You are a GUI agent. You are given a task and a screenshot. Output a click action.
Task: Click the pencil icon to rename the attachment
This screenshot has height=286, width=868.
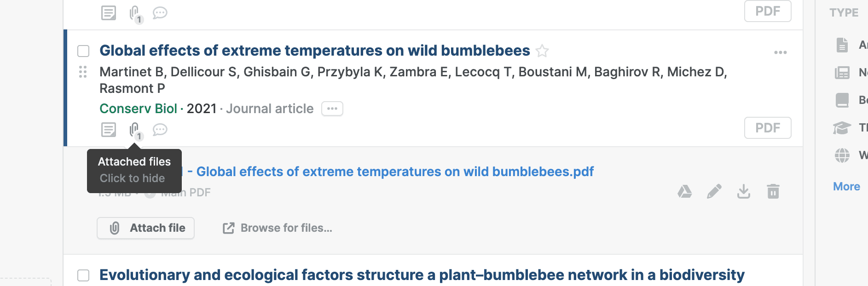click(714, 191)
